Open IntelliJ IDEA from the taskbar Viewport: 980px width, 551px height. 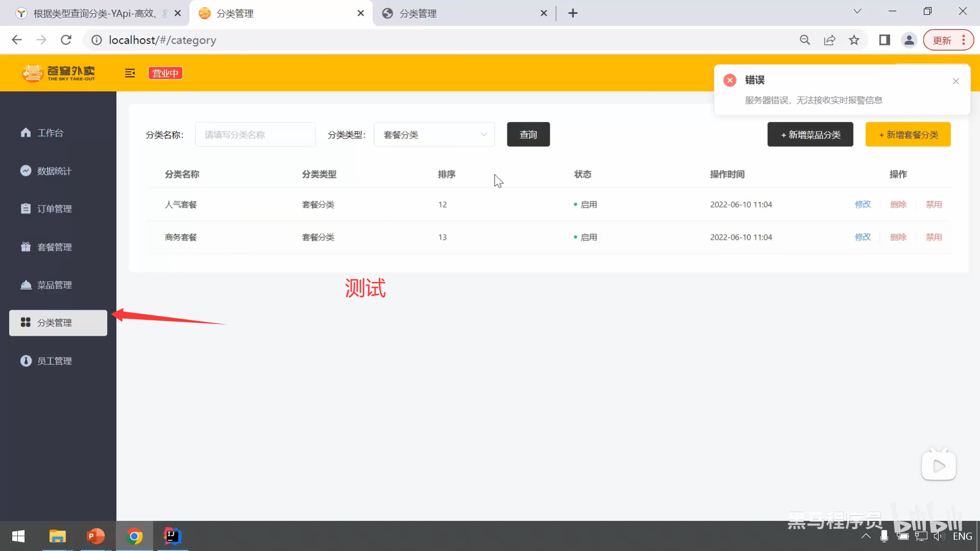pyautogui.click(x=172, y=536)
